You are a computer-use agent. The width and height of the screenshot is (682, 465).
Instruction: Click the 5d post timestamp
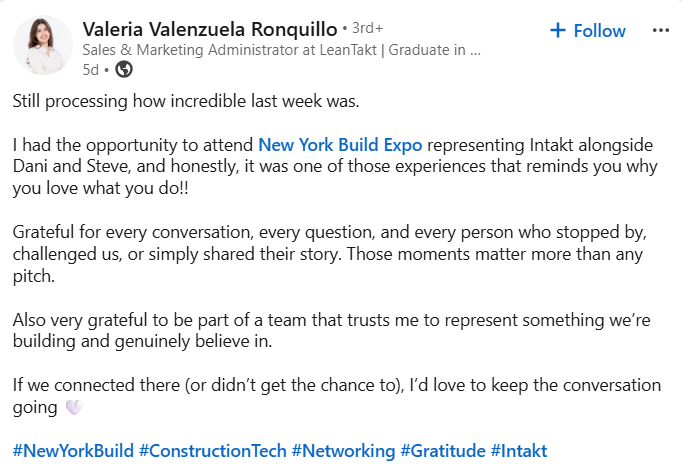pyautogui.click(x=90, y=69)
